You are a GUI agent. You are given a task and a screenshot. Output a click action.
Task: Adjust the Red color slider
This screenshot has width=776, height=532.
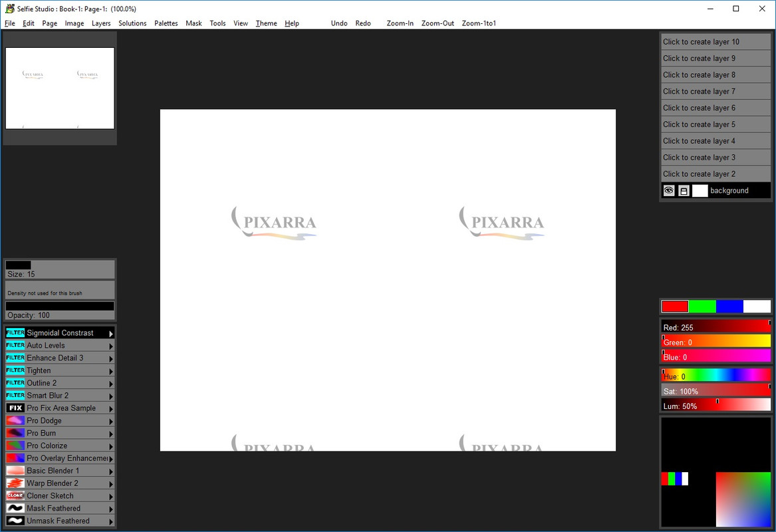pos(715,326)
